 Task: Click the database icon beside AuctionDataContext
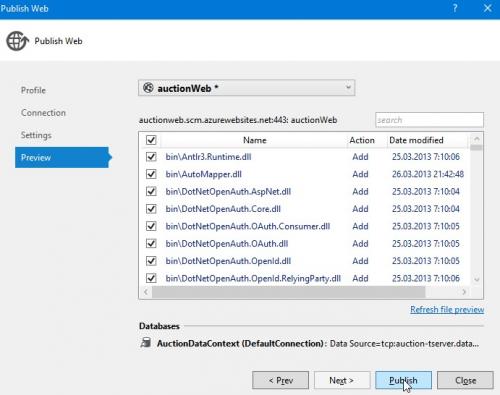[x=146, y=343]
